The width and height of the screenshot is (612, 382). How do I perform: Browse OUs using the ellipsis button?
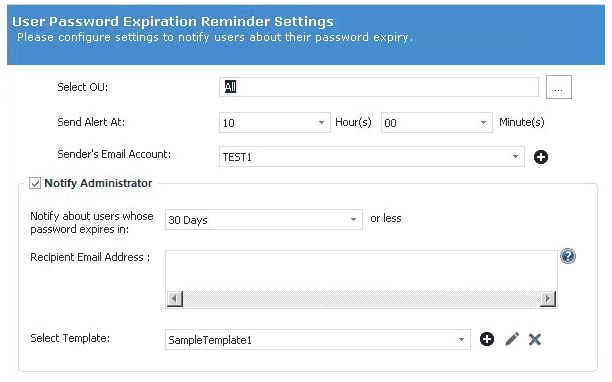click(x=559, y=87)
